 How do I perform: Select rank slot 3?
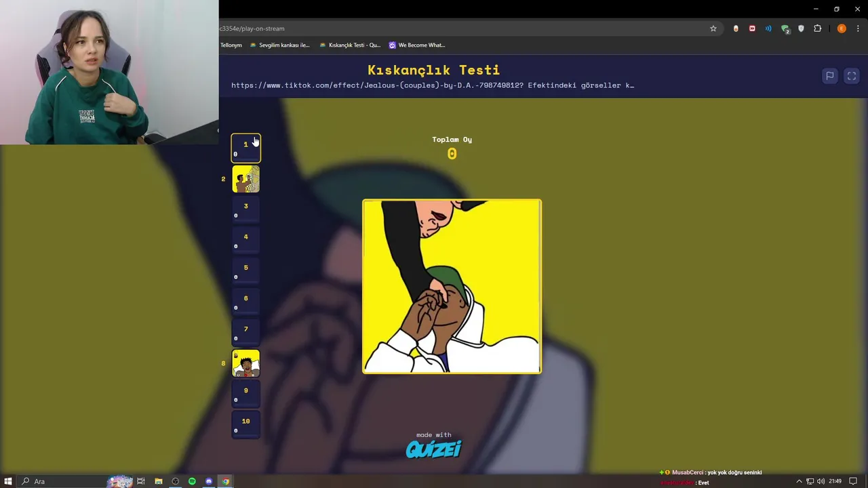245,210
